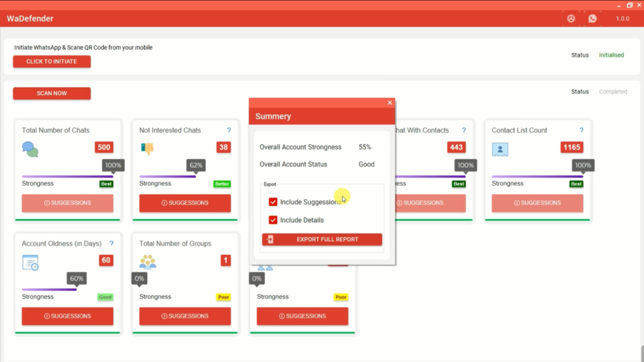Click the 443 count badge
The width and height of the screenshot is (644, 362).
[x=457, y=147]
